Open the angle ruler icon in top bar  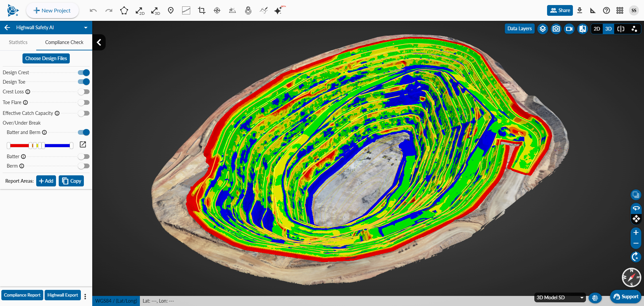[593, 10]
